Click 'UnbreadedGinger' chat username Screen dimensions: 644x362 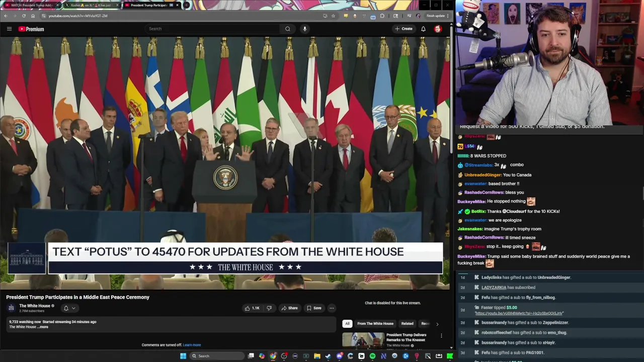[482, 175]
